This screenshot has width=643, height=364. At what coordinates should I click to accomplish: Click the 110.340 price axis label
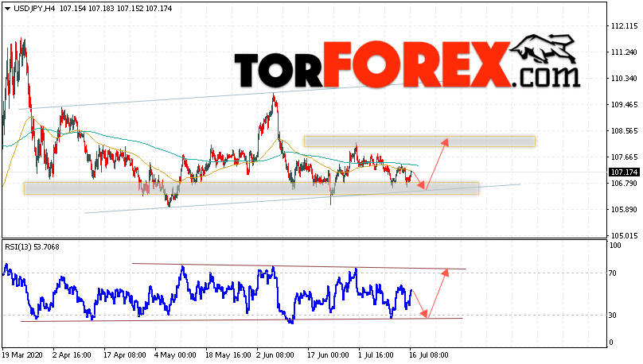click(624, 79)
